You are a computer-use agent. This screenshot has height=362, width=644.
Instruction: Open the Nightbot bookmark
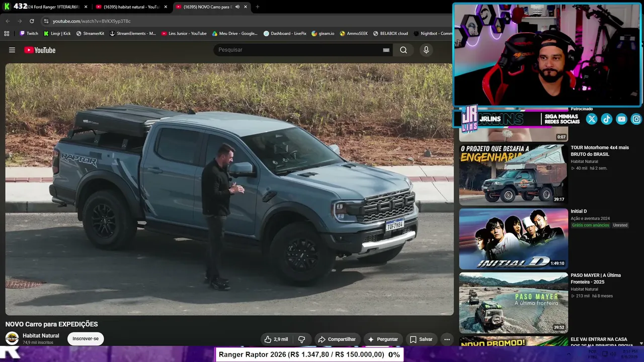click(x=433, y=34)
